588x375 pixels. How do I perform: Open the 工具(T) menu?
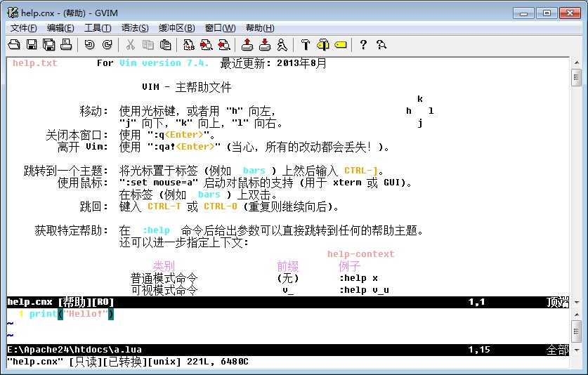point(98,28)
